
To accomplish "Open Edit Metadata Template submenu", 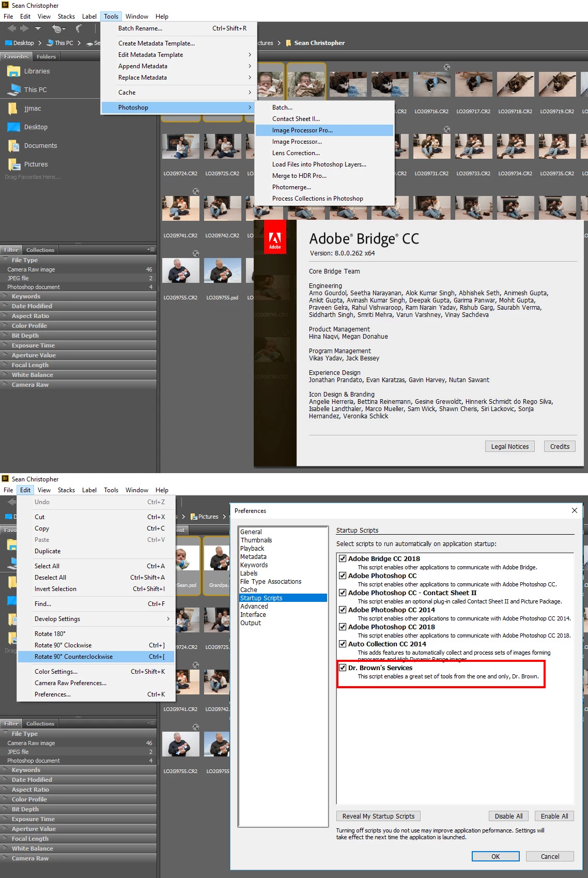I will coord(178,55).
